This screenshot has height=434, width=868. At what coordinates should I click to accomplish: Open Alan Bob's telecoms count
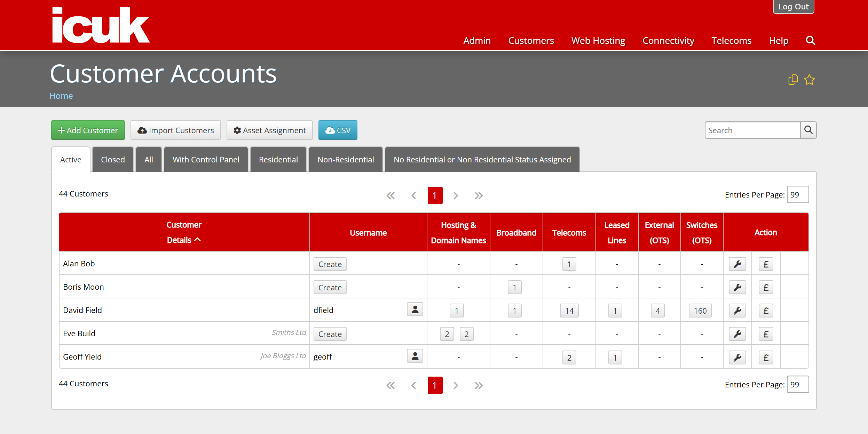tap(569, 264)
